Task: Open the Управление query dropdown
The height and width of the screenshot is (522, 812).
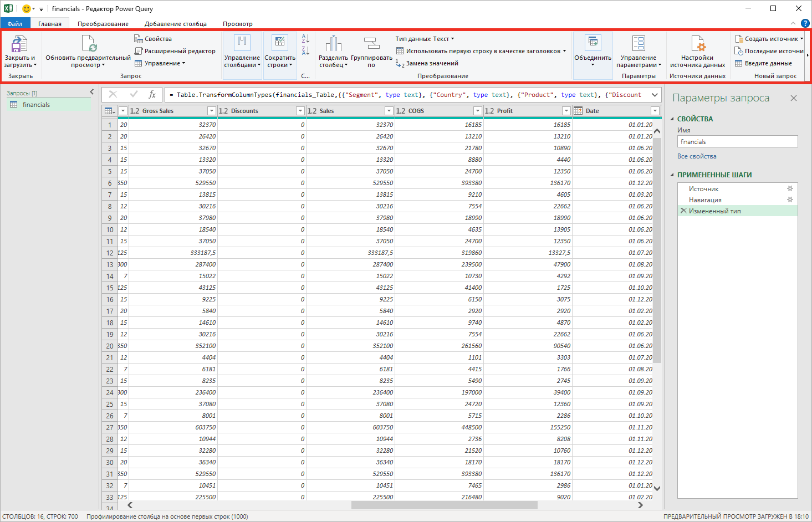Action: (x=160, y=63)
